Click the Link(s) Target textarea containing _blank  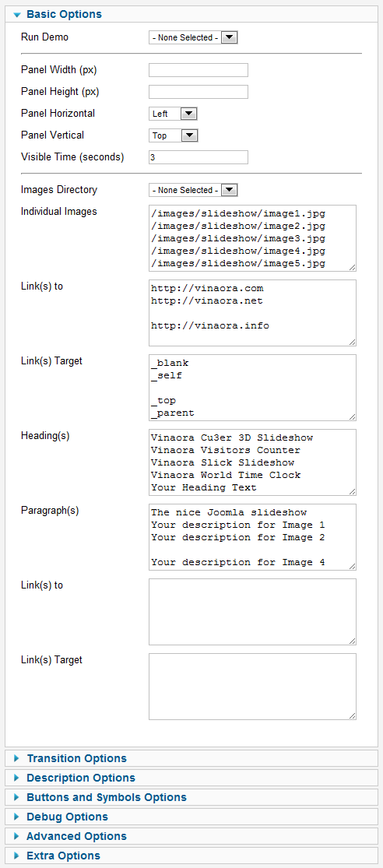click(x=252, y=388)
